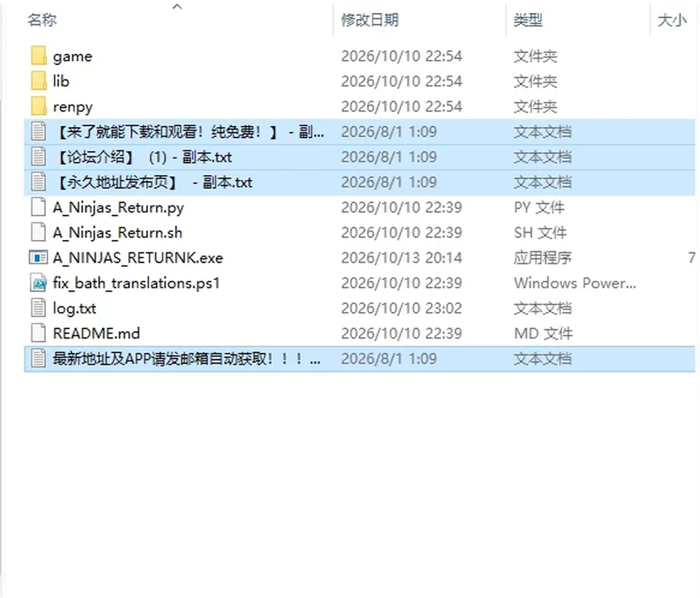Screen dimensions: 700x598
Task: Select the 【永久地址发布页】 - 副本.txt file
Action: pos(359,182)
